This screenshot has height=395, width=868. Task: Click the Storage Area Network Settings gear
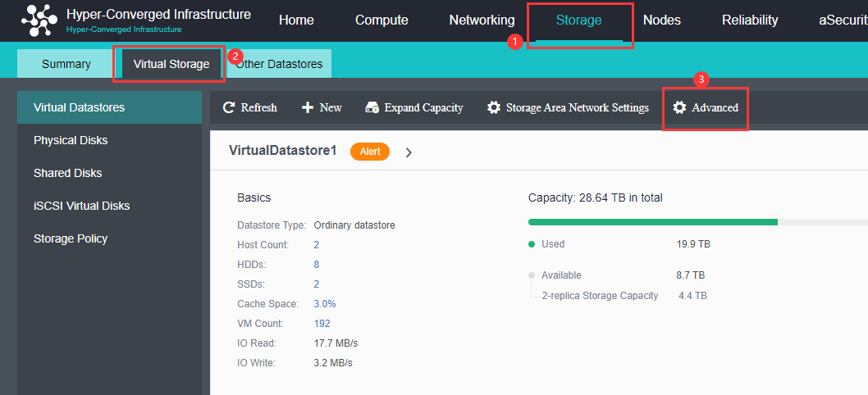(493, 107)
